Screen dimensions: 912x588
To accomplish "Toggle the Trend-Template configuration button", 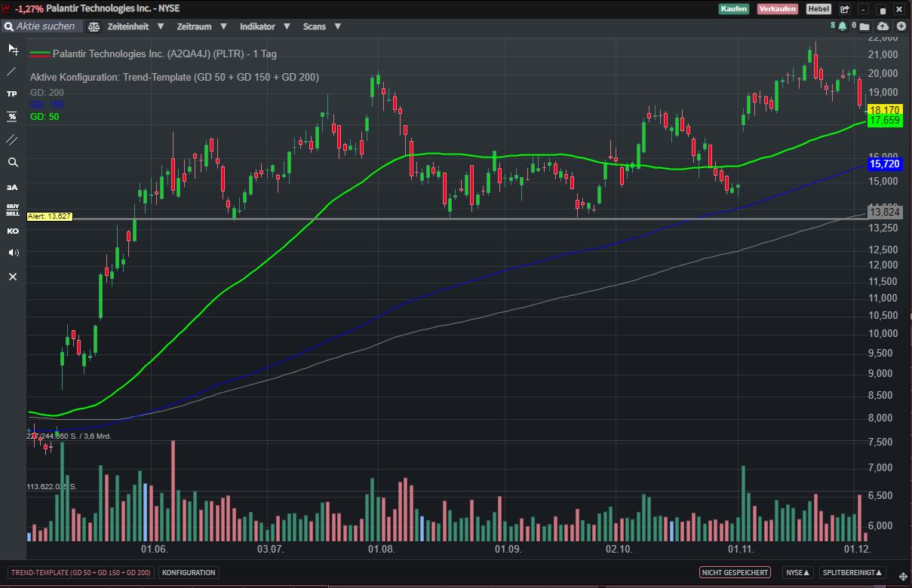I will point(81,573).
